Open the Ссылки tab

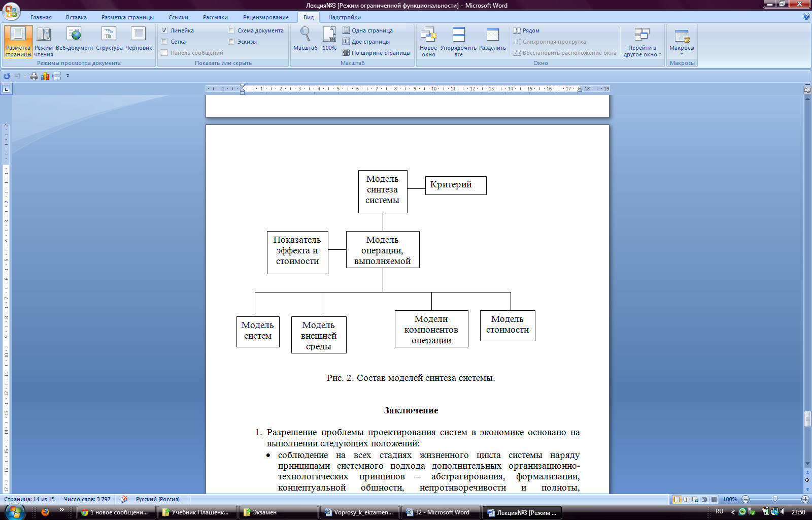178,17
